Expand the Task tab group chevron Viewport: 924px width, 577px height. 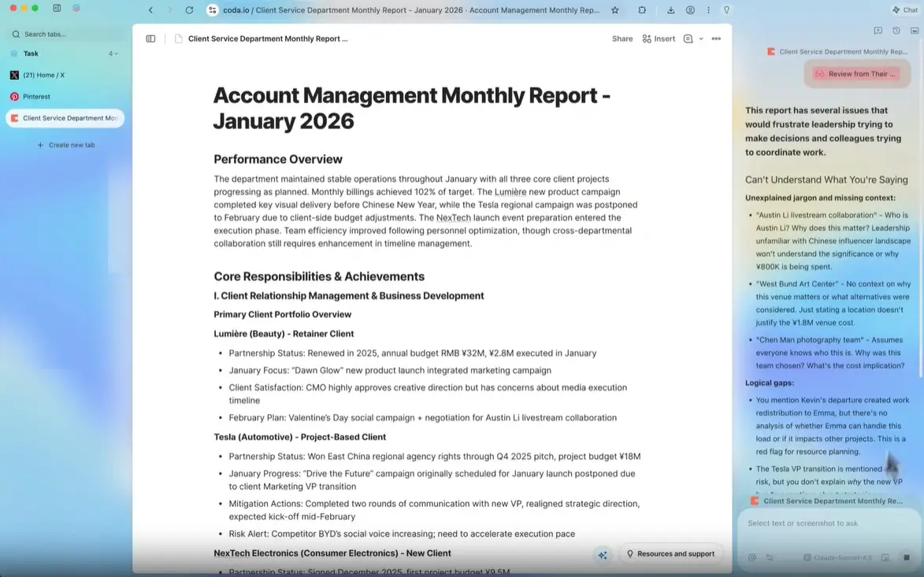click(x=117, y=54)
